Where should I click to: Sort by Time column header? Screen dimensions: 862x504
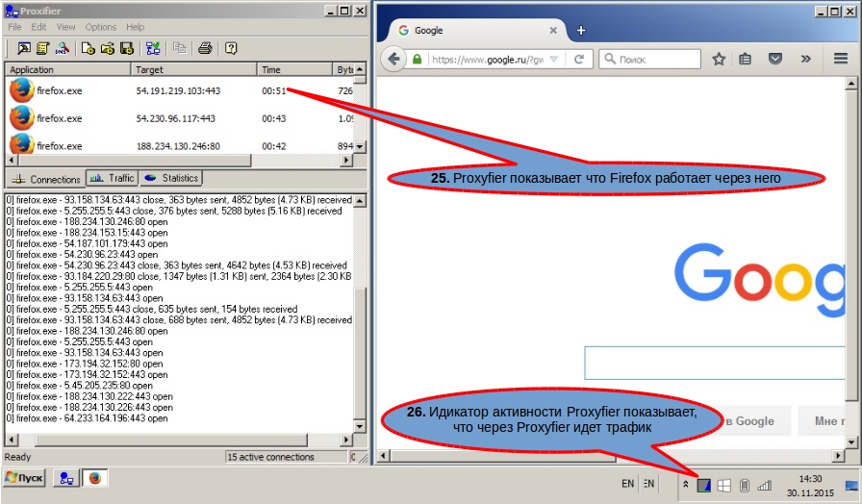(x=294, y=70)
